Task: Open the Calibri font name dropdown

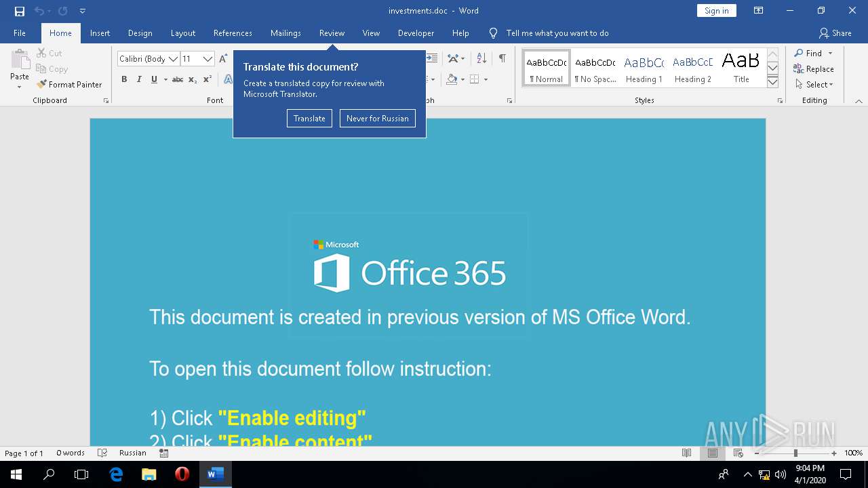Action: point(173,59)
